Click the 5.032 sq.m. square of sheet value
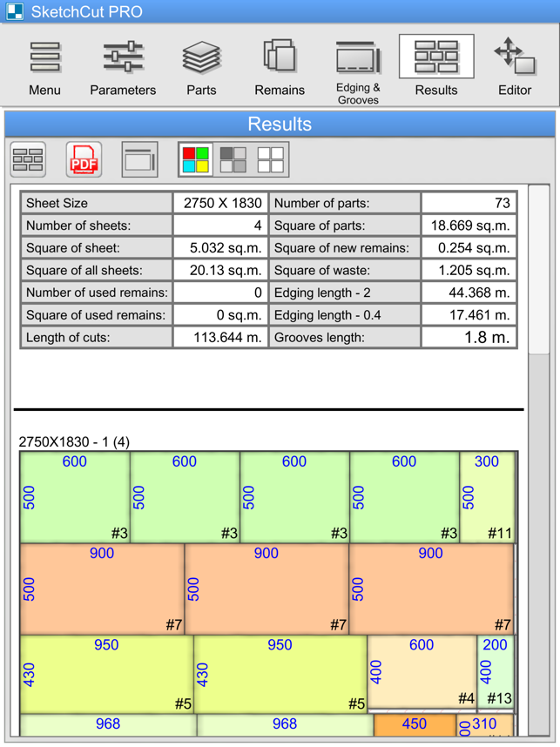Screen dimensions: 560x747 coord(220,248)
